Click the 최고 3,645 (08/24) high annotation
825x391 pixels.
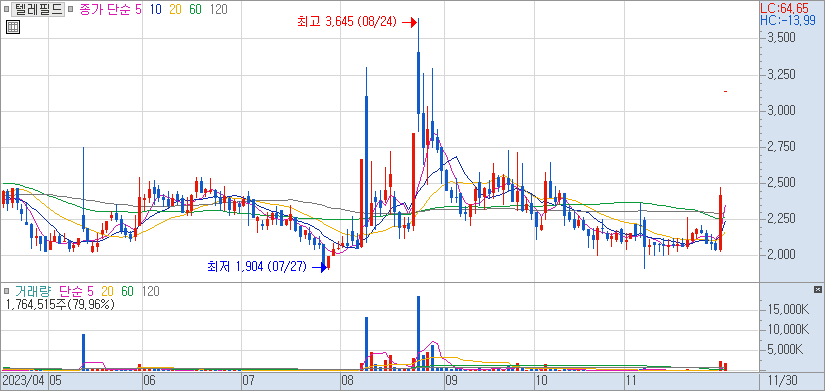click(x=347, y=22)
